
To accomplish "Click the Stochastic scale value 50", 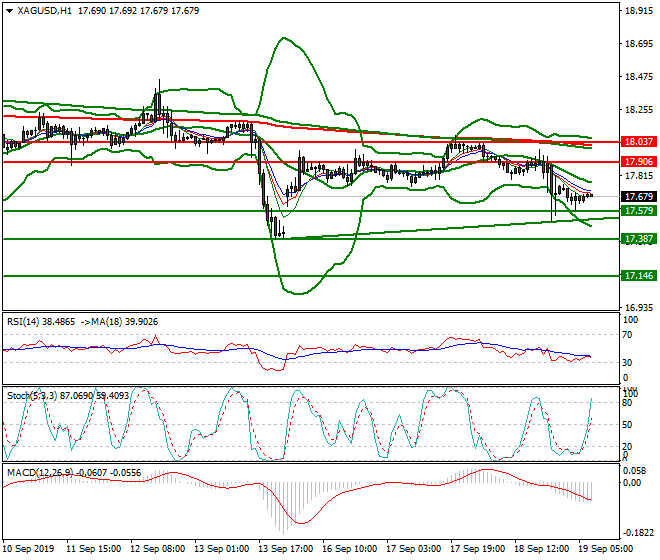I will point(627,425).
